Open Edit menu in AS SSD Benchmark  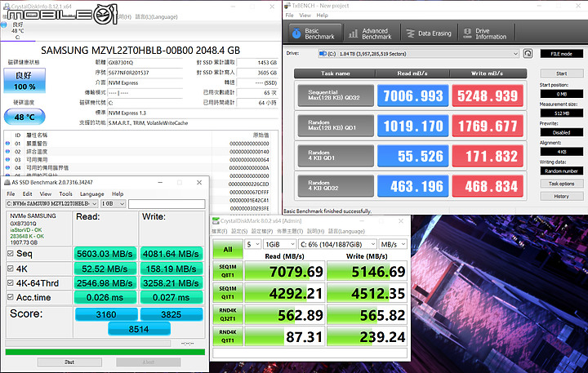[28, 193]
